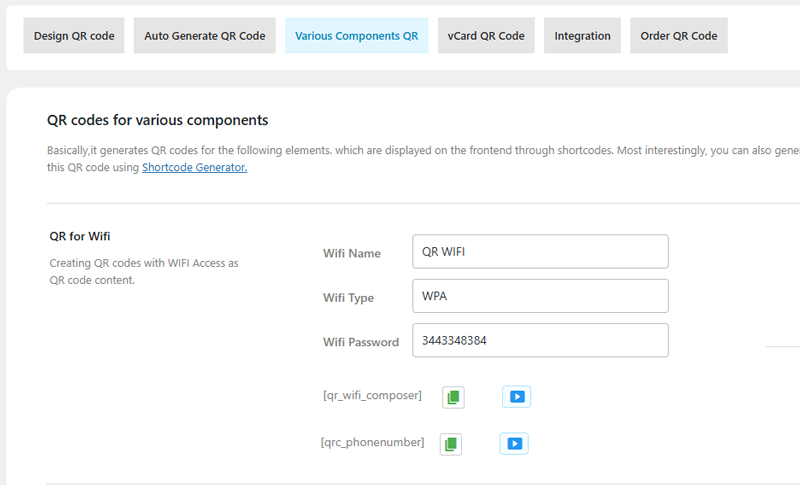
Task: Click the Wifi Type input field
Action: click(540, 296)
